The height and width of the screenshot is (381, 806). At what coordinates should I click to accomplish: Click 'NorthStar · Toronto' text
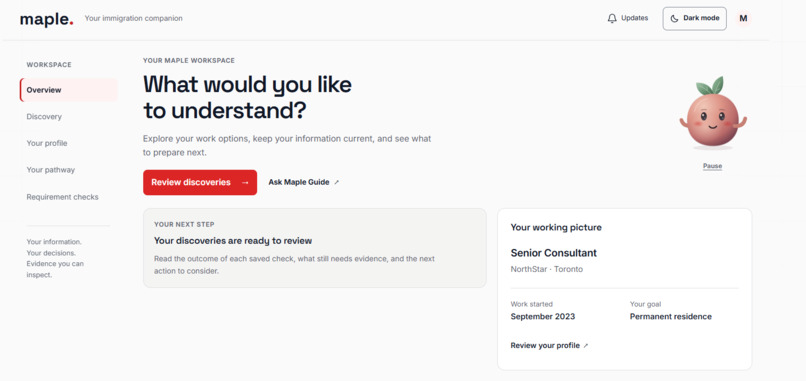pyautogui.click(x=546, y=269)
